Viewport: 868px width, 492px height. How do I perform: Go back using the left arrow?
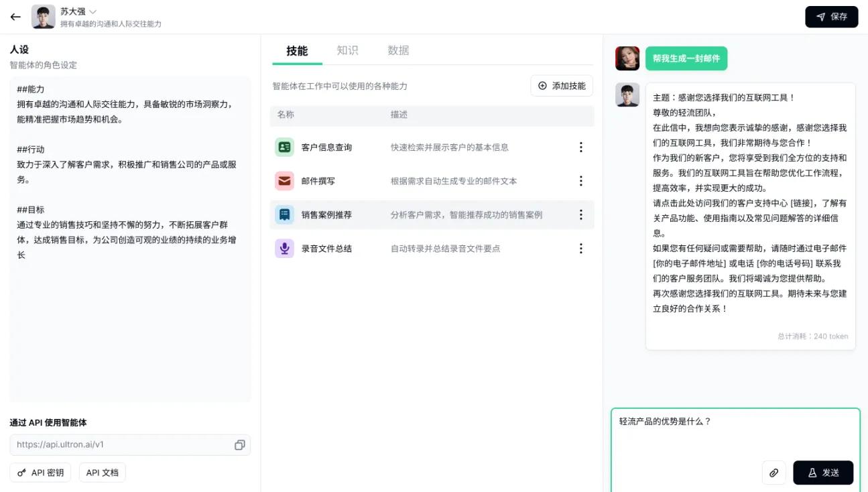tap(15, 17)
